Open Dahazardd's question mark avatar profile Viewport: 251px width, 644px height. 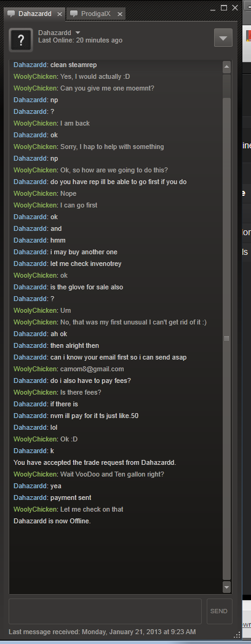[21, 40]
